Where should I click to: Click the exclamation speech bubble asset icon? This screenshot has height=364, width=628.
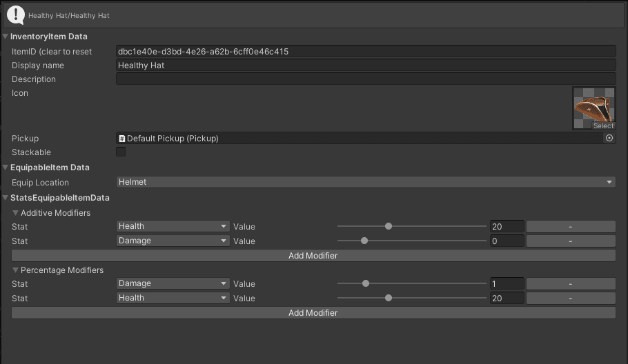pos(16,15)
